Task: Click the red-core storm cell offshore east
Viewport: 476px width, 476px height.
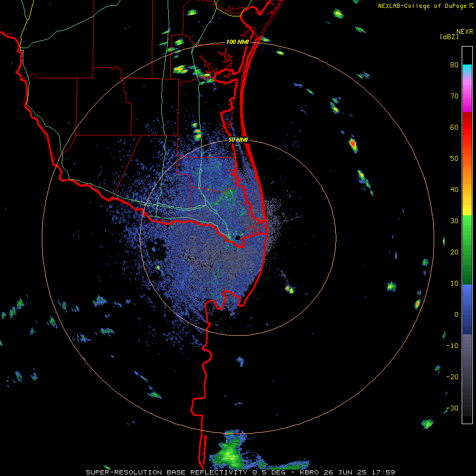Action: pyautogui.click(x=353, y=144)
